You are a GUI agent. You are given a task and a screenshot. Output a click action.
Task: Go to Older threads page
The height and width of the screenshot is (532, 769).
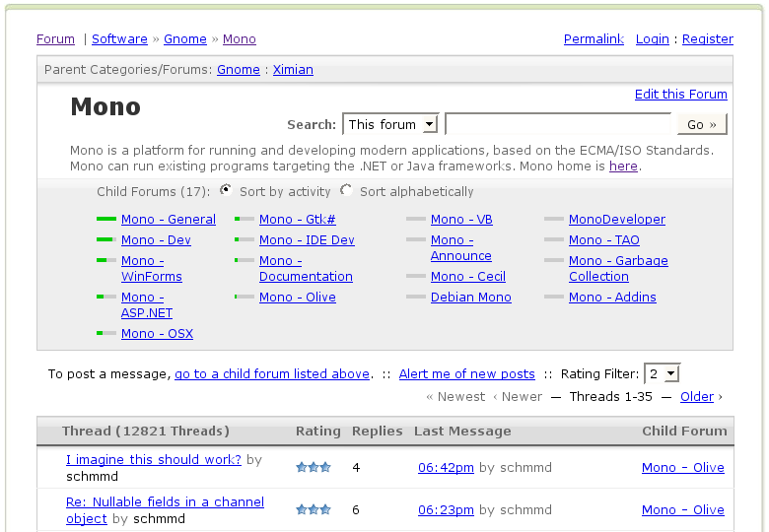click(696, 396)
